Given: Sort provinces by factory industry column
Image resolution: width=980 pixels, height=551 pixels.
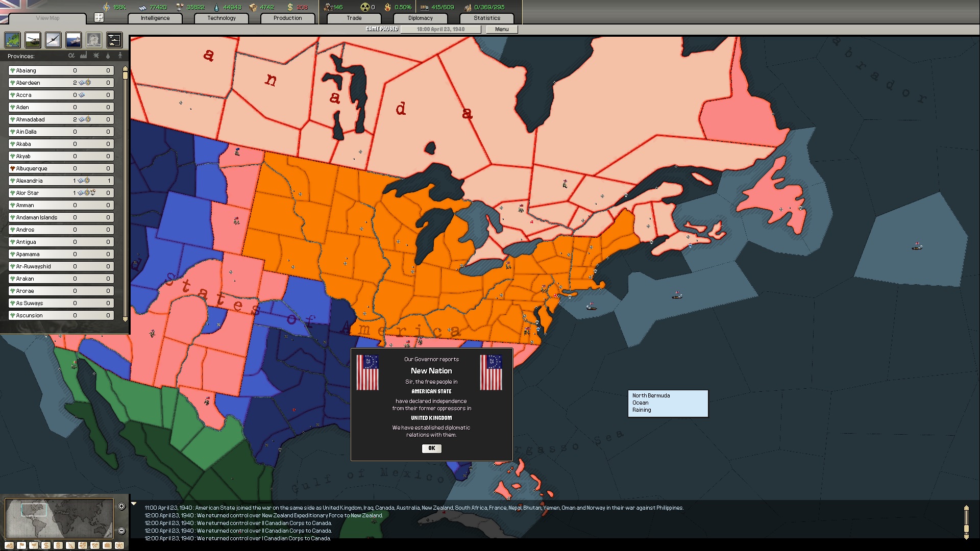Looking at the screenshot, I should (x=83, y=56).
